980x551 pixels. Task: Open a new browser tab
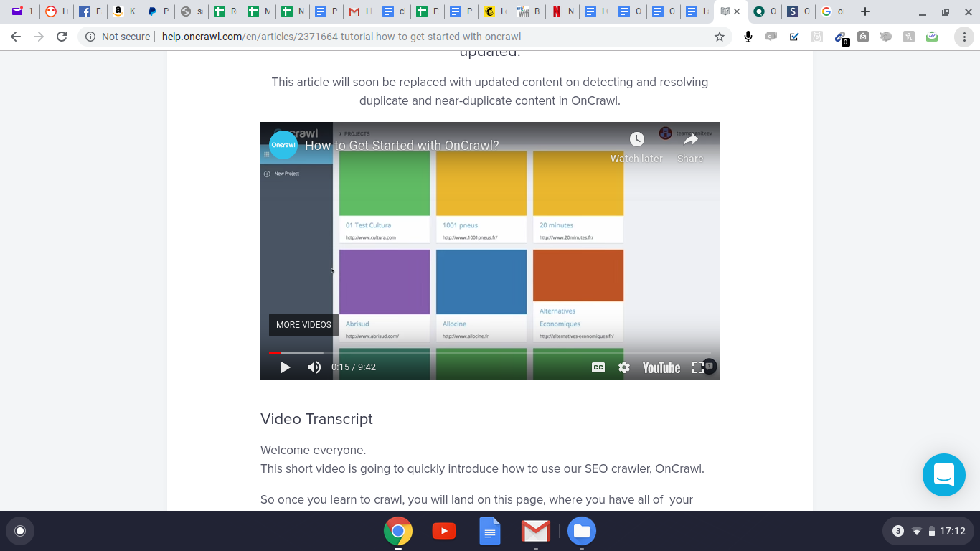865,11
